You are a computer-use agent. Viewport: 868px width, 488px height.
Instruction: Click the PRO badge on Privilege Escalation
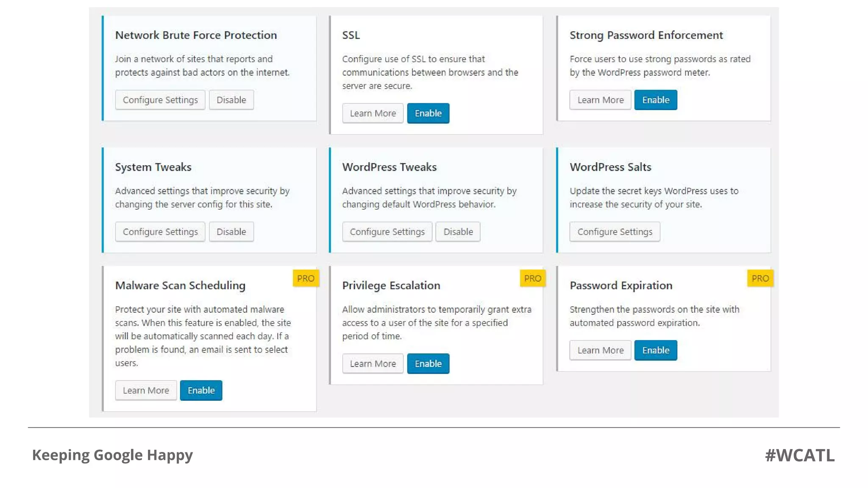click(533, 278)
